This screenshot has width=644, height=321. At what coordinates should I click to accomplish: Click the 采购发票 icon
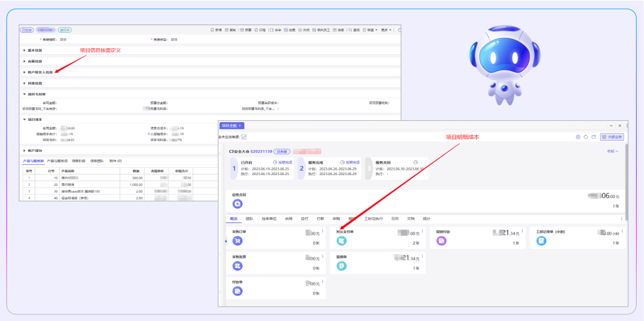[237, 266]
